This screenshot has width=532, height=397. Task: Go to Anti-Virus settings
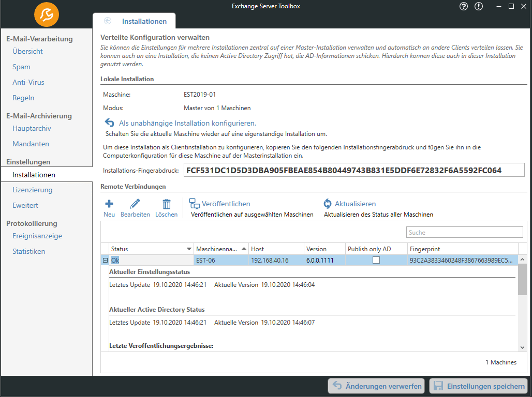[x=28, y=82]
